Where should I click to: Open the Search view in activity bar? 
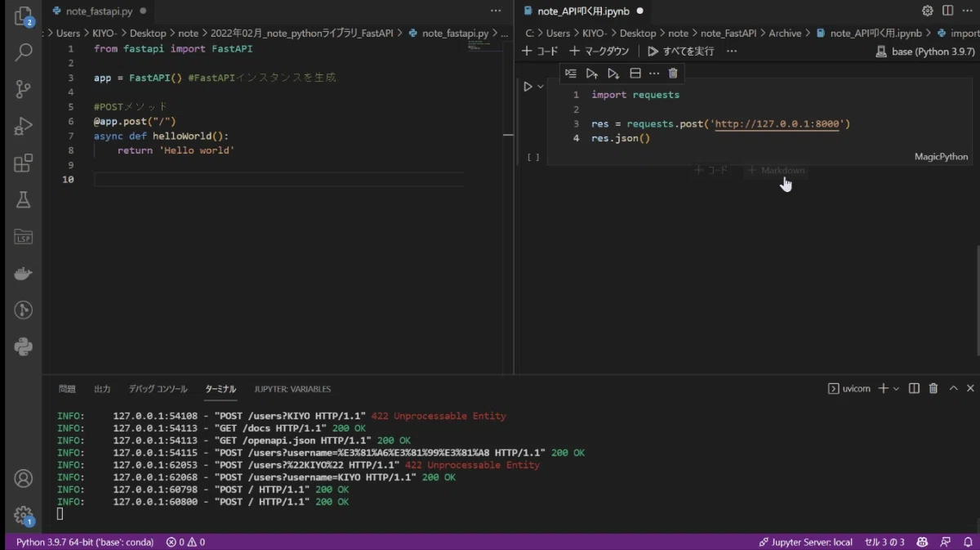tap(24, 53)
